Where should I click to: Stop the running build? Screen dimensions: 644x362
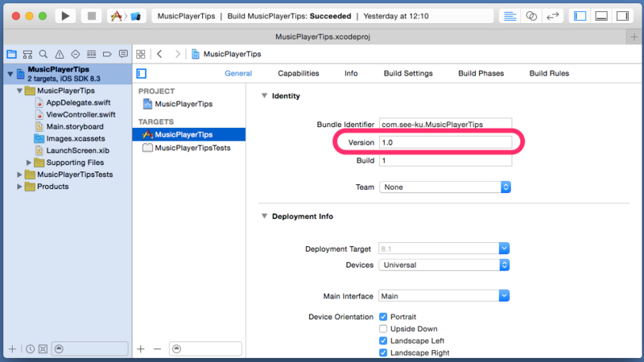[91, 16]
